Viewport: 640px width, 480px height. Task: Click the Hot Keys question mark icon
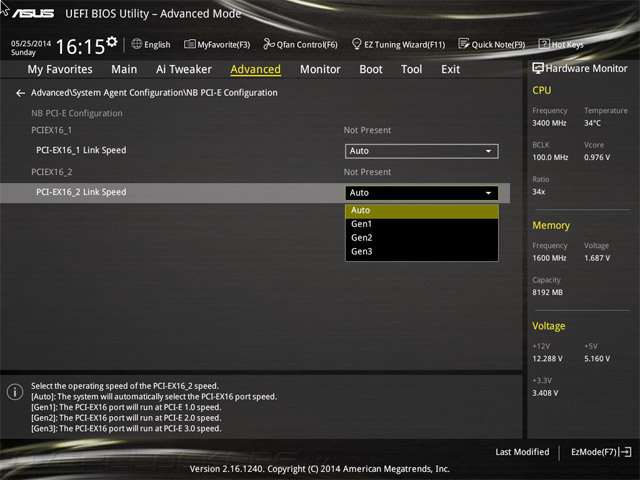[x=544, y=44]
